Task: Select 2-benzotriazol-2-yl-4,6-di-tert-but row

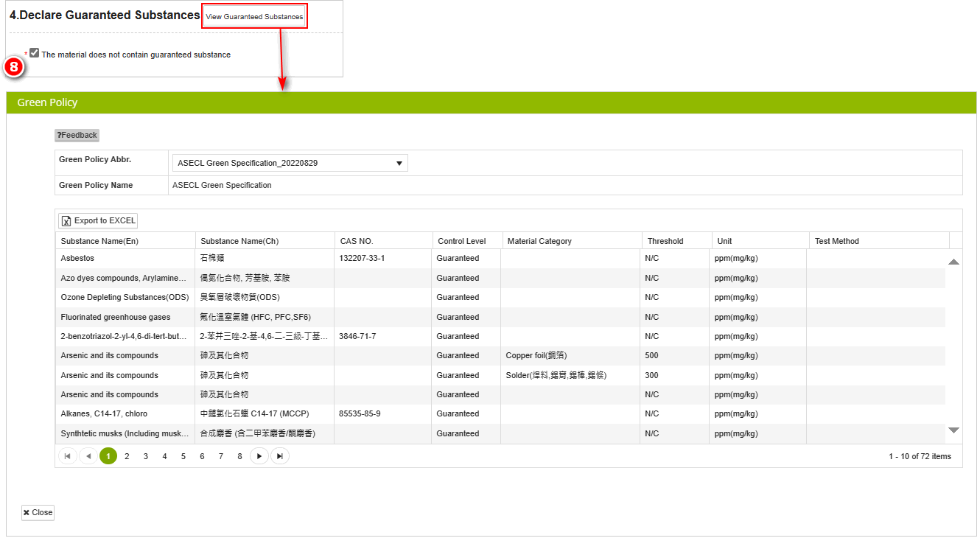Action: [500, 337]
